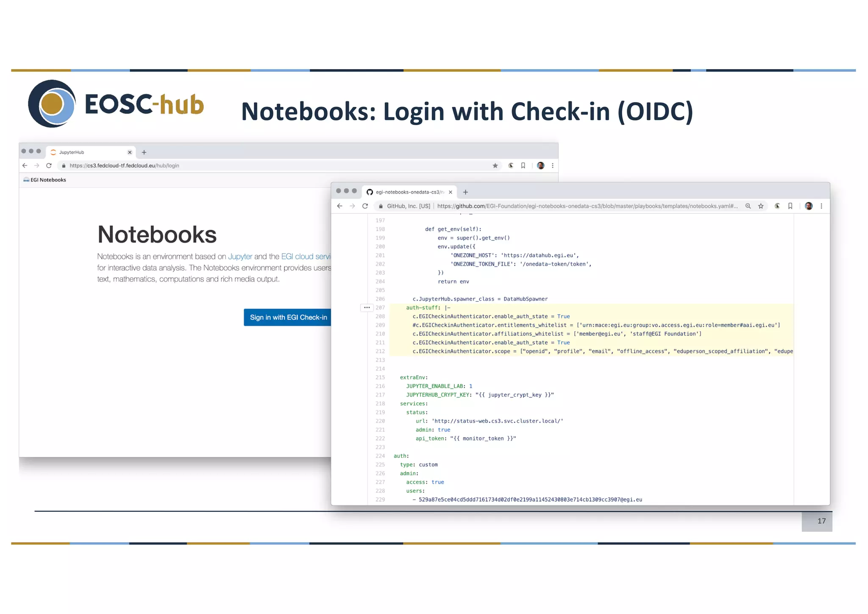Bookmark the GitHub page with the star

(x=761, y=206)
